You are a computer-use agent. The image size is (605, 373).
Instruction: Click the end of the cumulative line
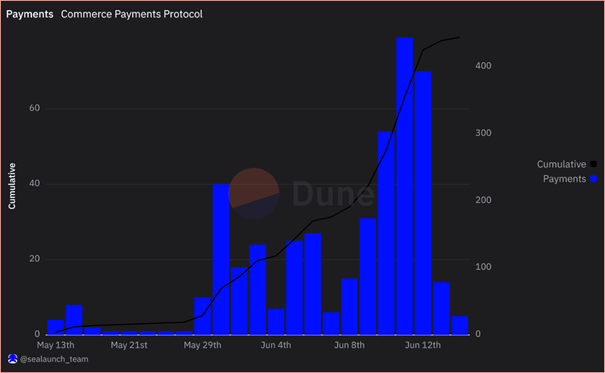coord(459,37)
